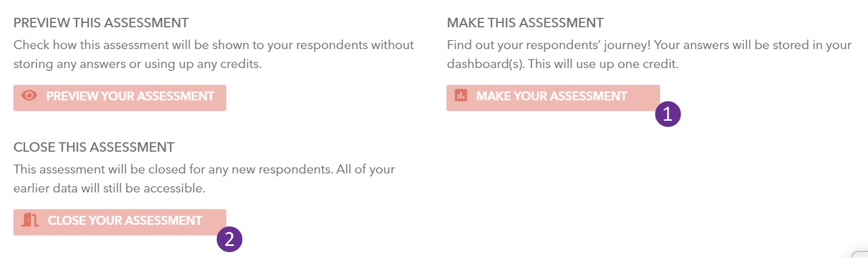This screenshot has height=266, width=868.
Task: Click the word "dashboard(s)" in the description
Action: coord(485,64)
